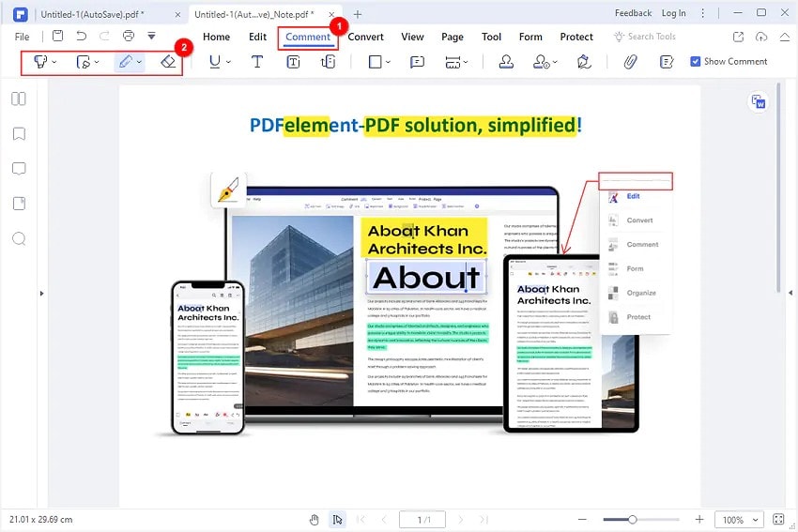The height and width of the screenshot is (532, 798).
Task: Click the Save icon
Action: point(58,36)
